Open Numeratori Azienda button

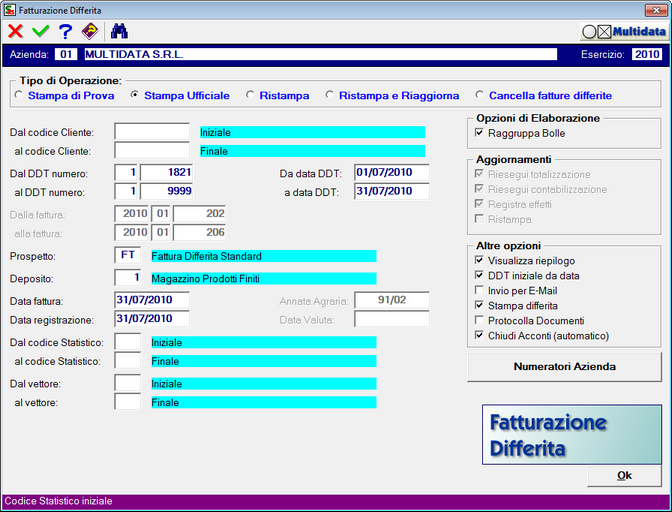pos(564,366)
